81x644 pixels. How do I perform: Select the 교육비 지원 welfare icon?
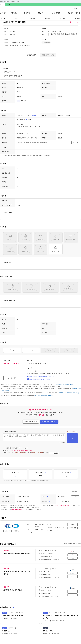click(x=56, y=237)
